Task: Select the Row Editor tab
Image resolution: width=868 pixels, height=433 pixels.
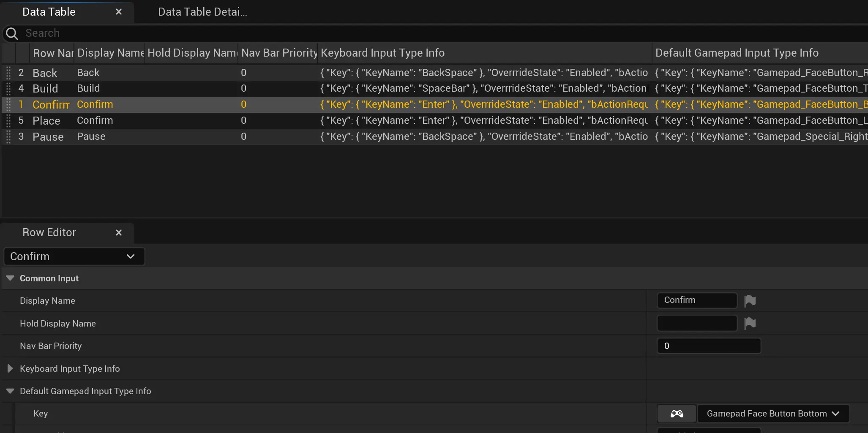Action: pos(49,233)
